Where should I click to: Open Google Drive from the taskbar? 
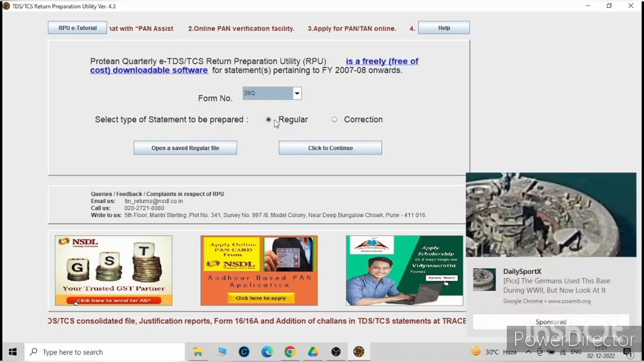313,352
